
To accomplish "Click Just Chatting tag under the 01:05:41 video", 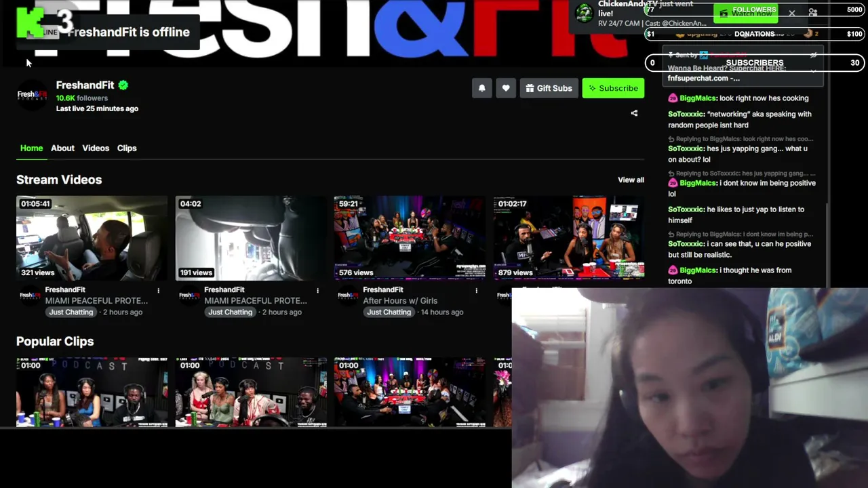I will tap(71, 312).
